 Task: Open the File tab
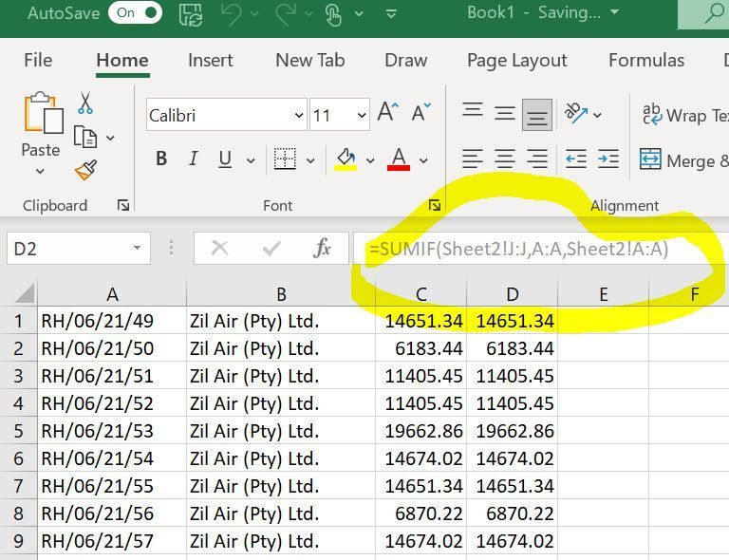[x=38, y=61]
